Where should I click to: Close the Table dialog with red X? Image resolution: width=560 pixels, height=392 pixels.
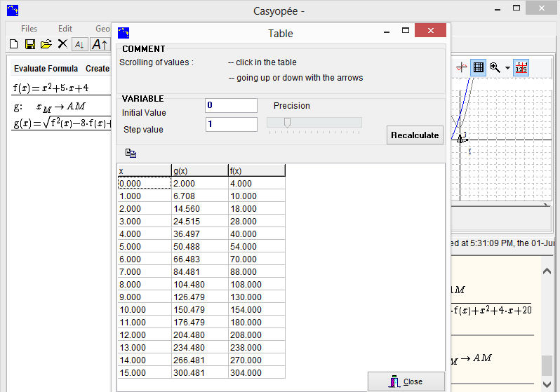pos(430,30)
